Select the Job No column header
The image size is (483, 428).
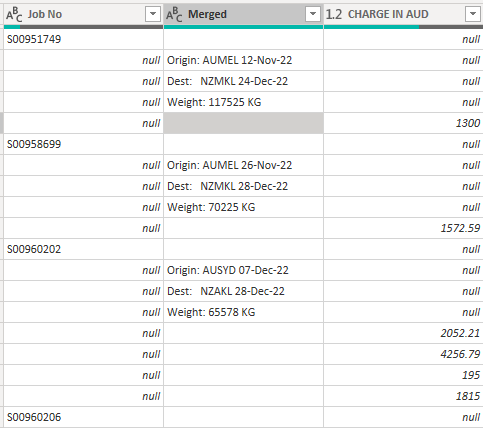click(83, 14)
